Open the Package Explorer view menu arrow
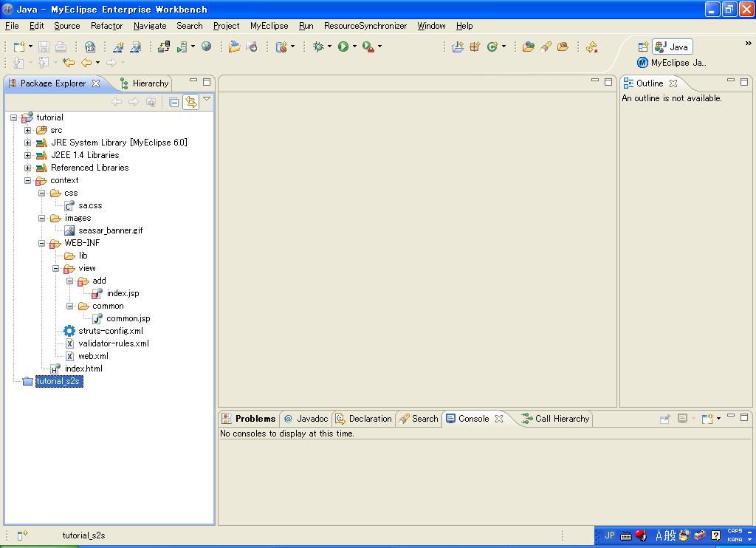 (207, 100)
